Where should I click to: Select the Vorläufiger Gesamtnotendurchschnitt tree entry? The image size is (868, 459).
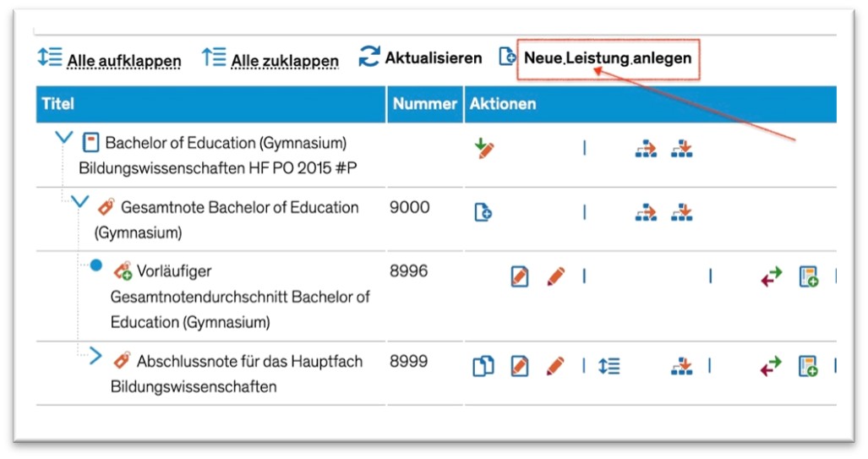click(x=239, y=296)
